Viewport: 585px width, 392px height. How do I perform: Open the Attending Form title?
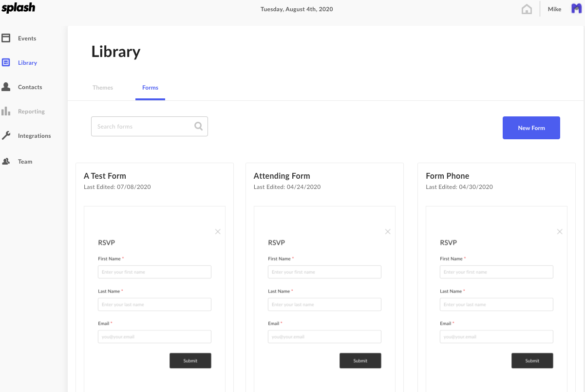282,176
